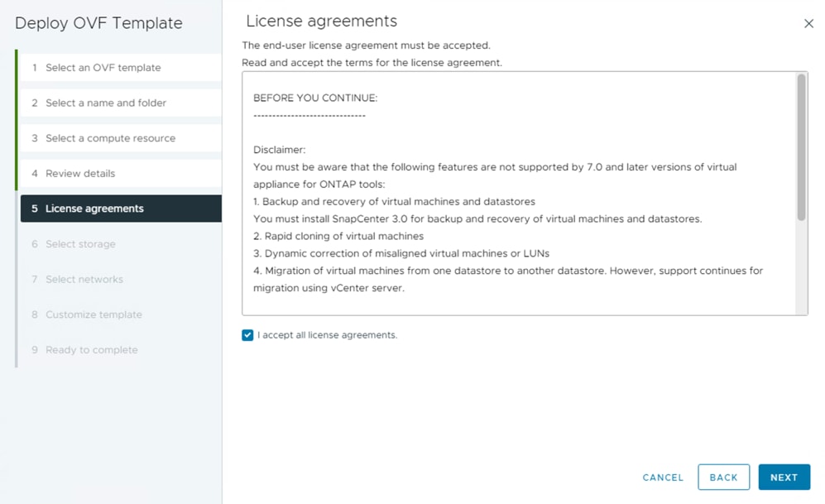
Task: Click the NEXT button
Action: 784,478
